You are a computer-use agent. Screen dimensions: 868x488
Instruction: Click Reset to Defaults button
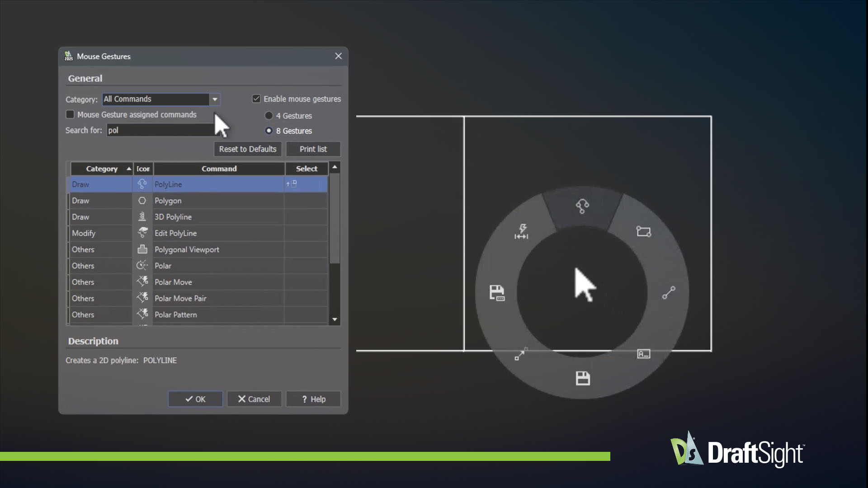[248, 149]
